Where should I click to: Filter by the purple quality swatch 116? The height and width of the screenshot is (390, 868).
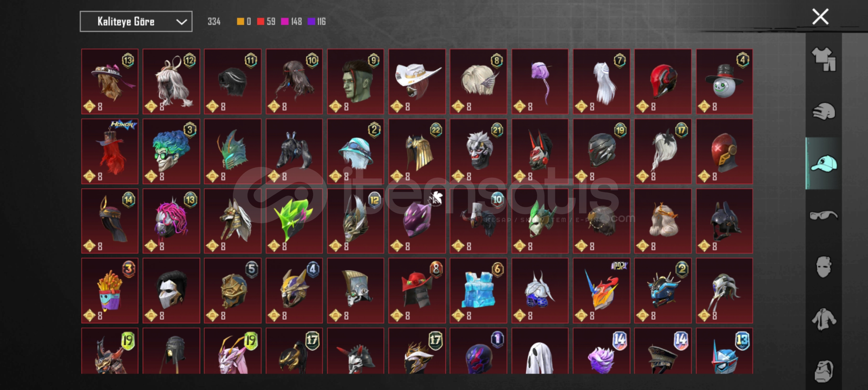pos(317,22)
